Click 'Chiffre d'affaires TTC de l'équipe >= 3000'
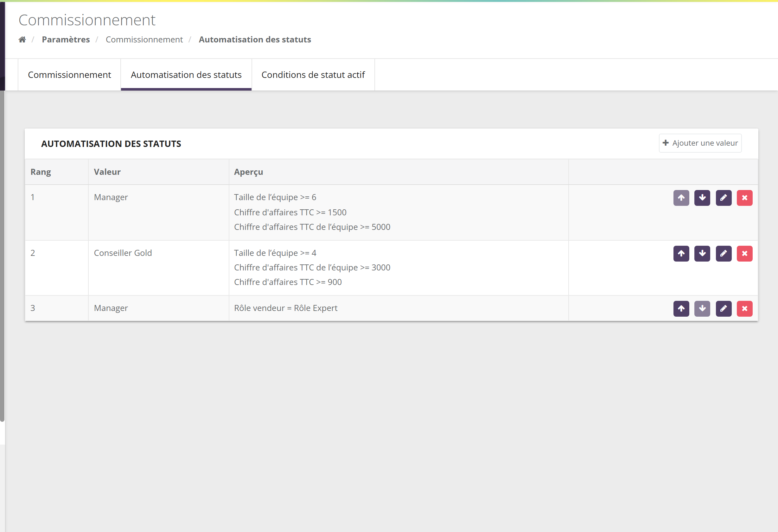Viewport: 778px width, 532px height. point(312,268)
